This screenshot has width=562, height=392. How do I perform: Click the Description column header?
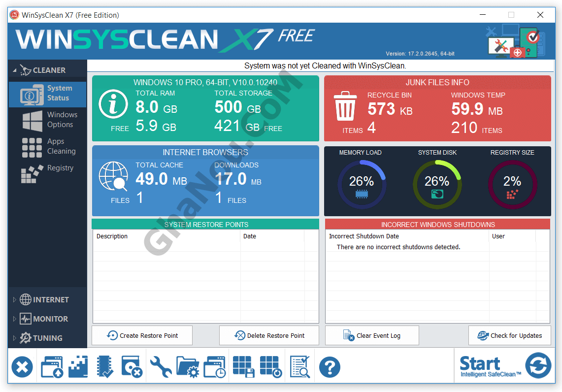(166, 236)
